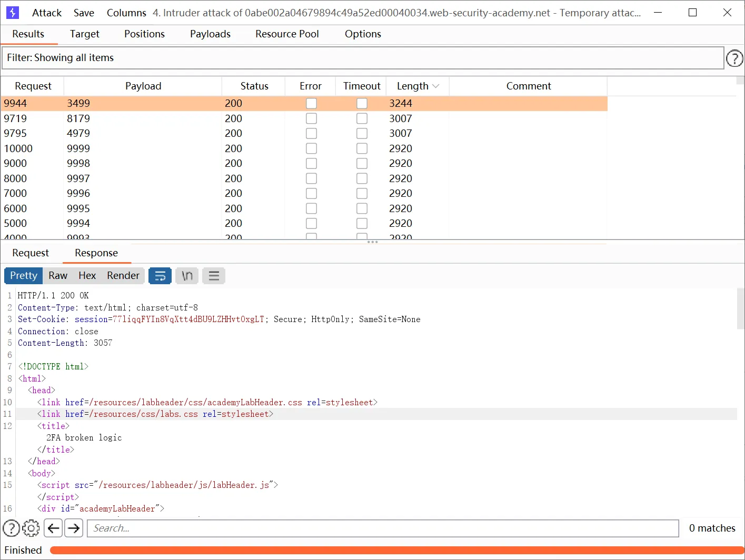This screenshot has width=745, height=560.
Task: Select the Pretty view button
Action: (x=24, y=276)
